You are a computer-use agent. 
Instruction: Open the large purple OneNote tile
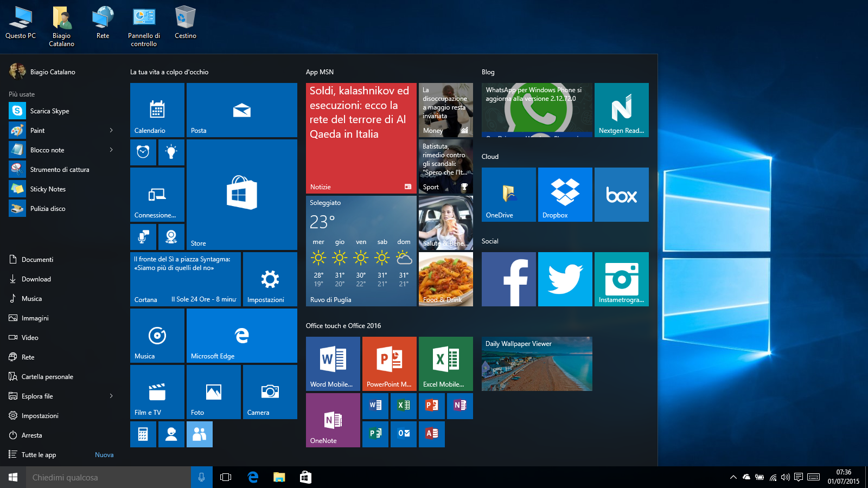(333, 420)
